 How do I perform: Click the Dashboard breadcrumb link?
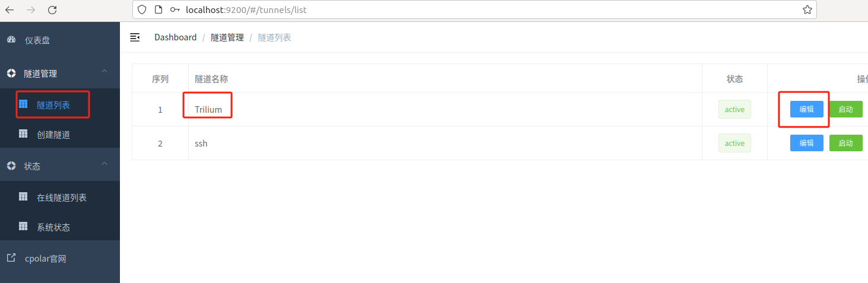pos(175,37)
